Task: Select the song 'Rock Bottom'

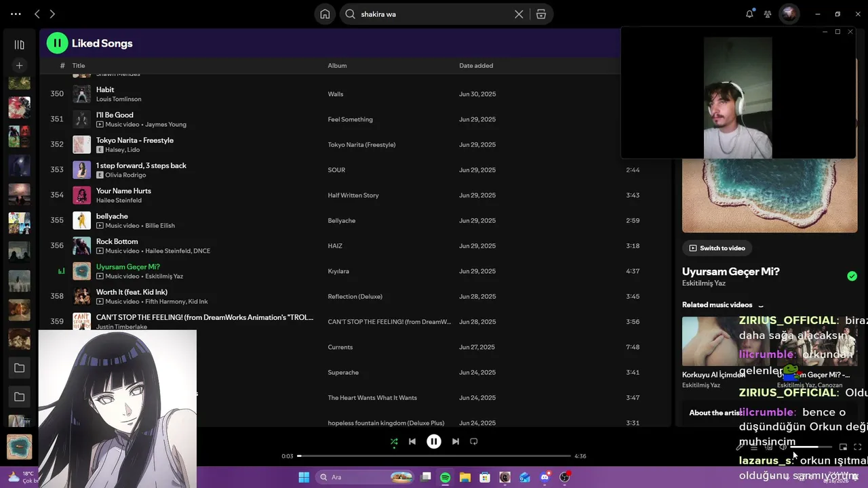Action: click(117, 241)
